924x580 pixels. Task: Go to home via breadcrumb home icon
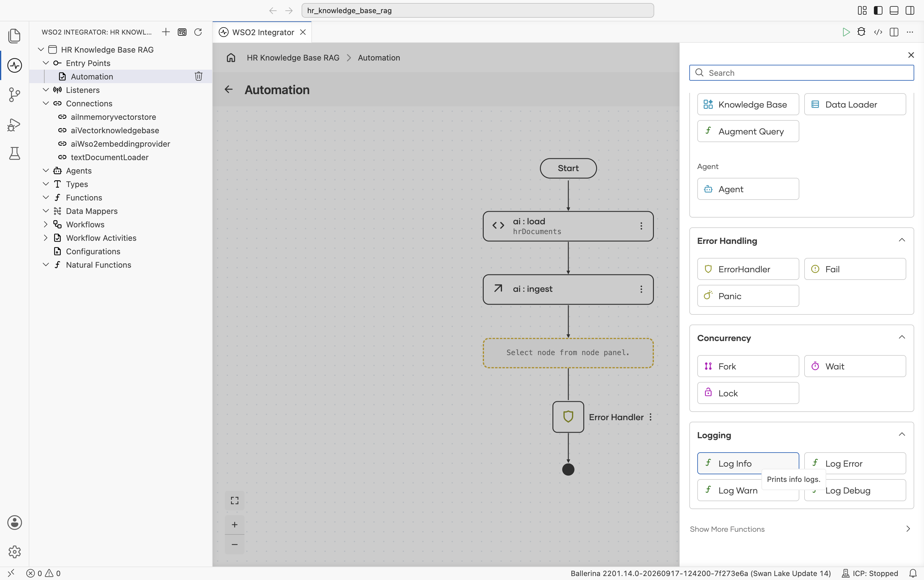[x=231, y=57]
